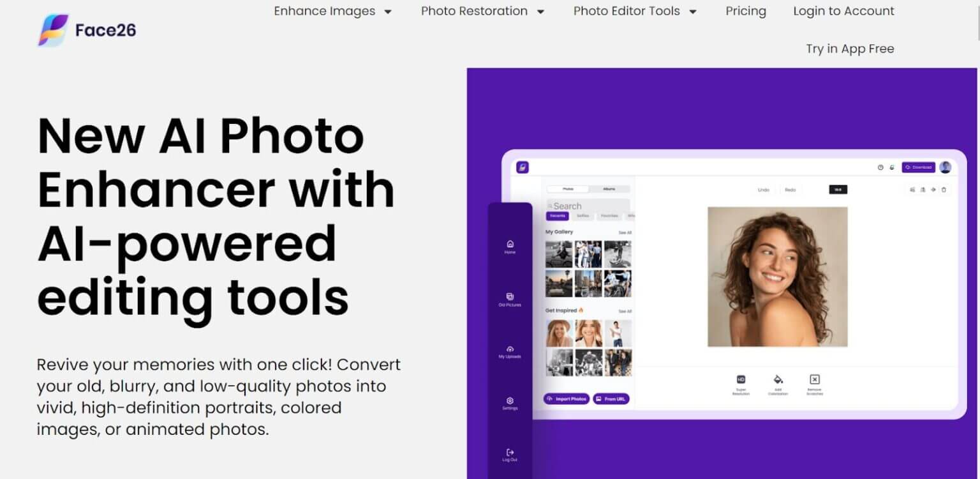Viewport: 980px width, 479px height.
Task: Toggle the Selfies filter chip
Action: click(x=583, y=216)
